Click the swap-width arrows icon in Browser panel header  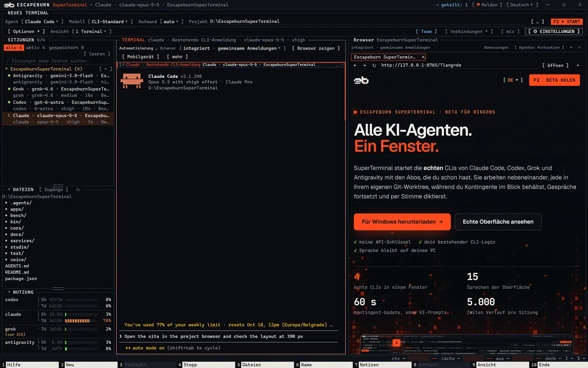point(571,47)
